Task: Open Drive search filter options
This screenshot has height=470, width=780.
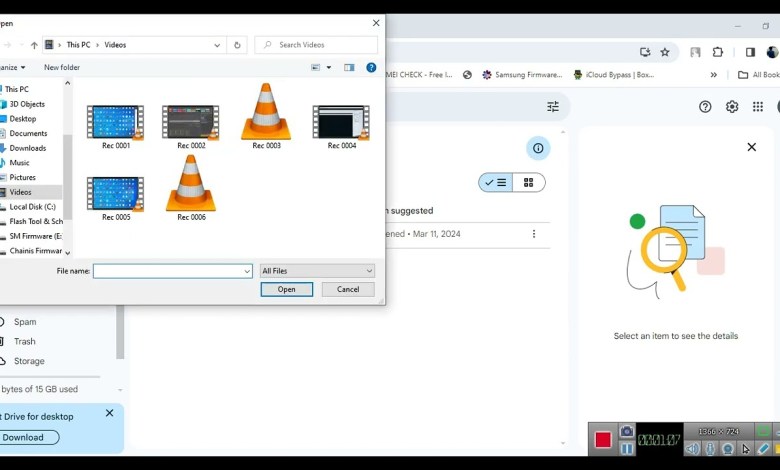Action: [553, 107]
